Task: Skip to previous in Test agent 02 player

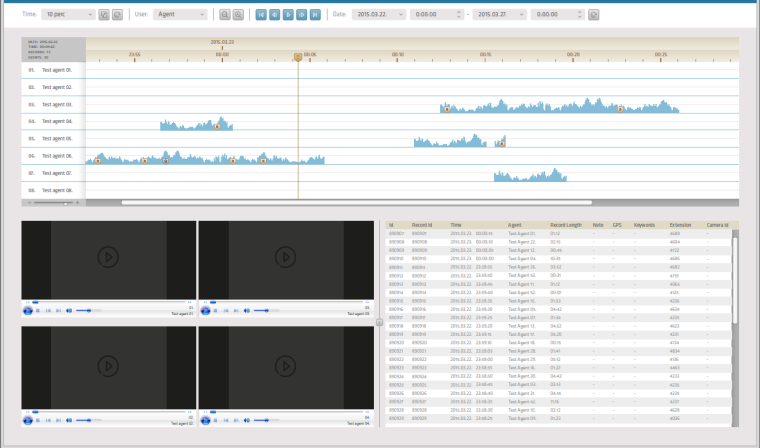Action: click(x=48, y=420)
